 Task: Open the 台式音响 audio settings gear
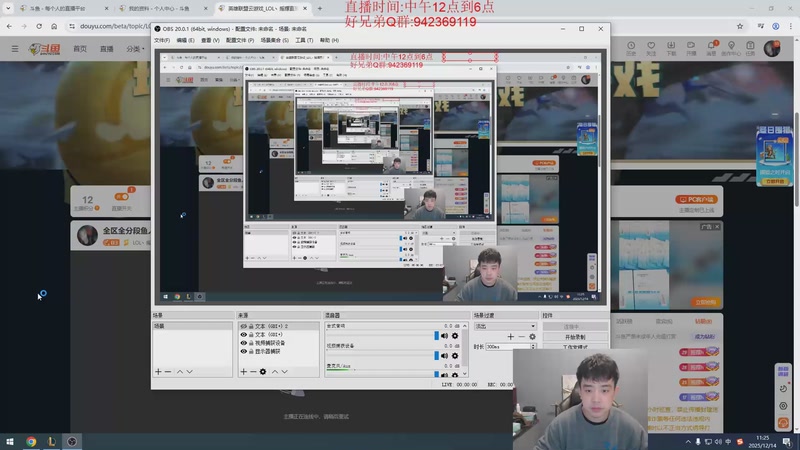pyautogui.click(x=455, y=336)
